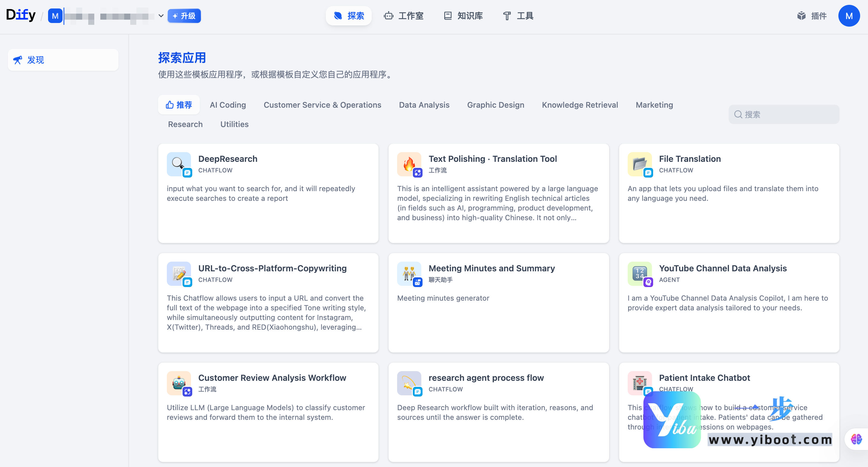Open the Dify logo home link
Screen dimensions: 868x467
21,15
